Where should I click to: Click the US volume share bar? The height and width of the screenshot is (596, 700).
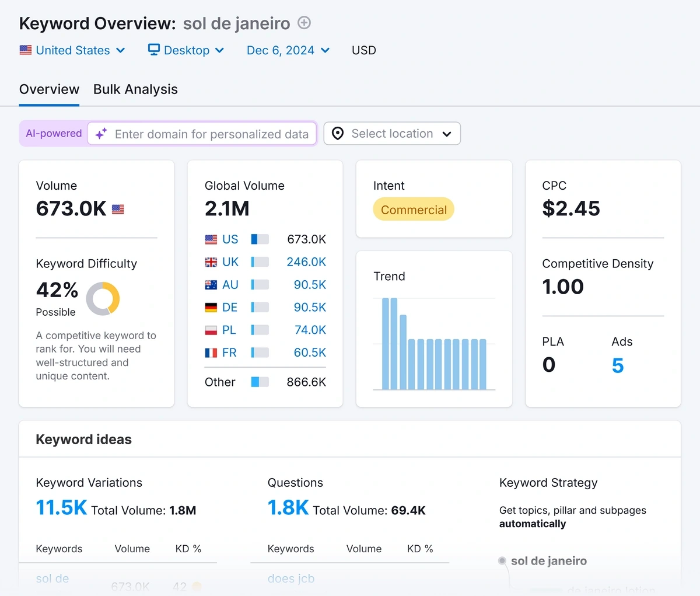point(260,239)
